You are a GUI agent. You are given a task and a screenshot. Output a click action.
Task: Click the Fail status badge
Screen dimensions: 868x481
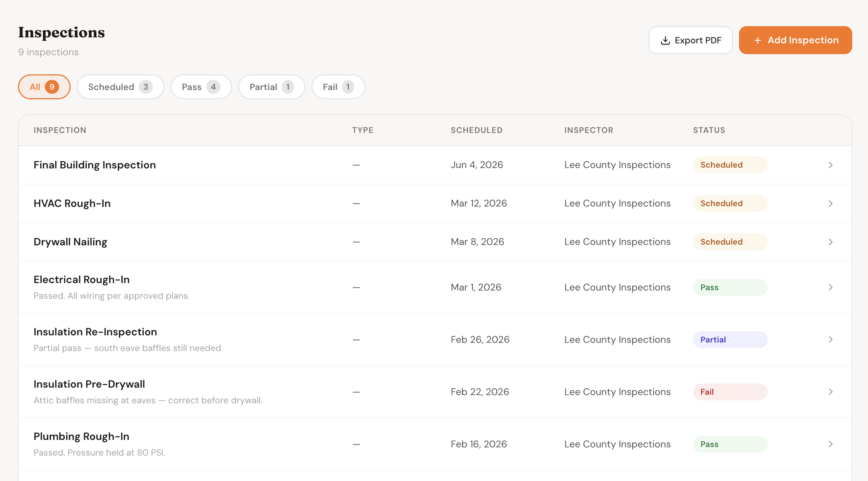point(730,392)
